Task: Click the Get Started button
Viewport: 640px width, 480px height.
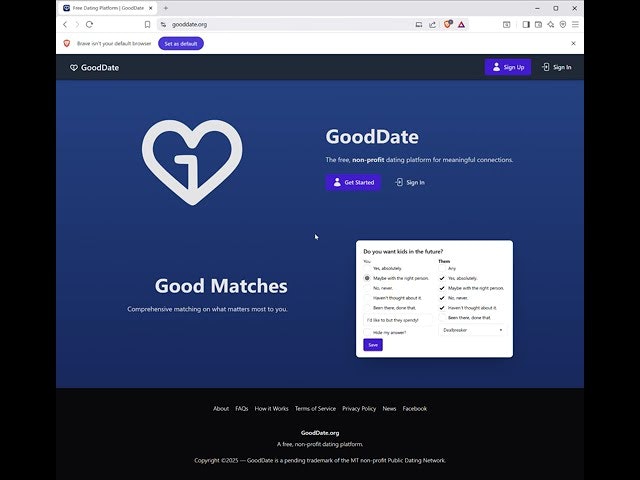Action: [x=353, y=182]
